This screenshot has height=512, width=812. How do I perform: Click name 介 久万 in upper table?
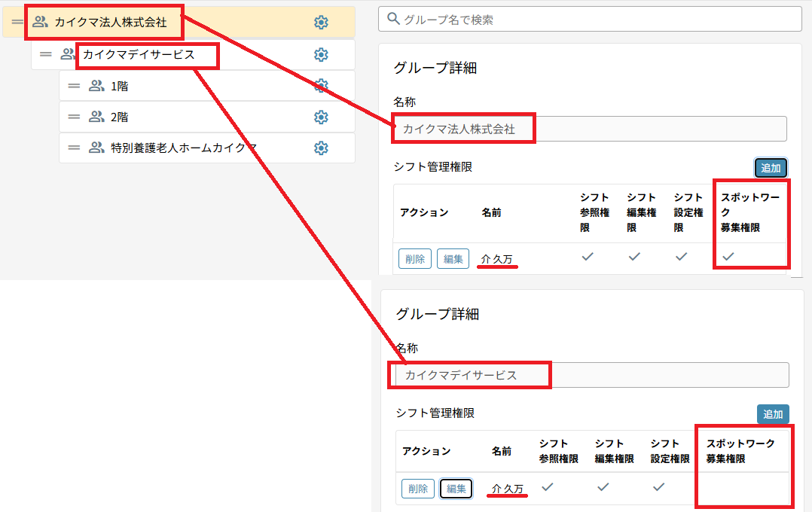tap(496, 259)
